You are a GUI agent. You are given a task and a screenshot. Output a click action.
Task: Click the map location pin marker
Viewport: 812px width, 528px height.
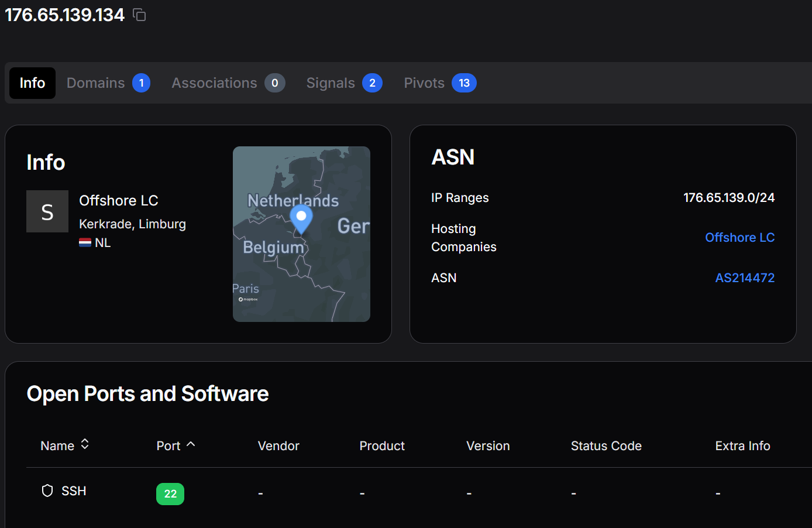click(301, 218)
